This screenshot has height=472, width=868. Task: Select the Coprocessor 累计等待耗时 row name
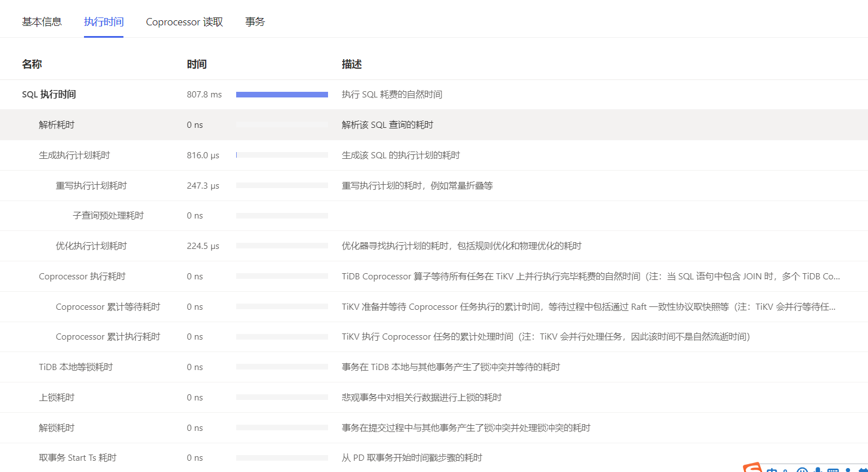[108, 307]
